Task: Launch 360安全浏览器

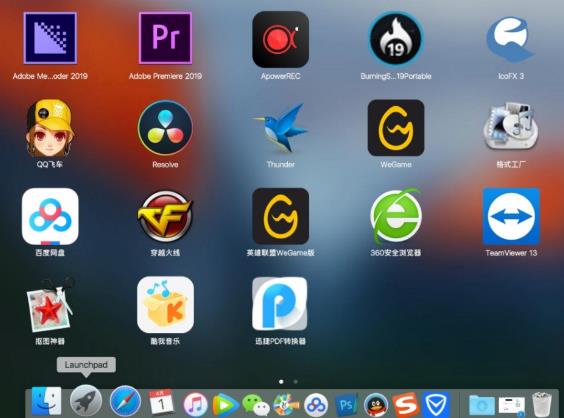Action: point(396,216)
